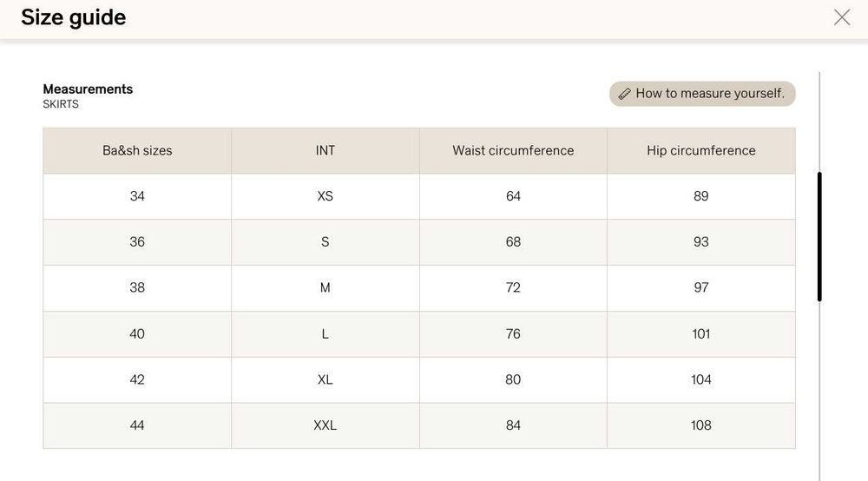Click the Size guide title
Image resolution: width=868 pixels, height=481 pixels.
[x=73, y=17]
